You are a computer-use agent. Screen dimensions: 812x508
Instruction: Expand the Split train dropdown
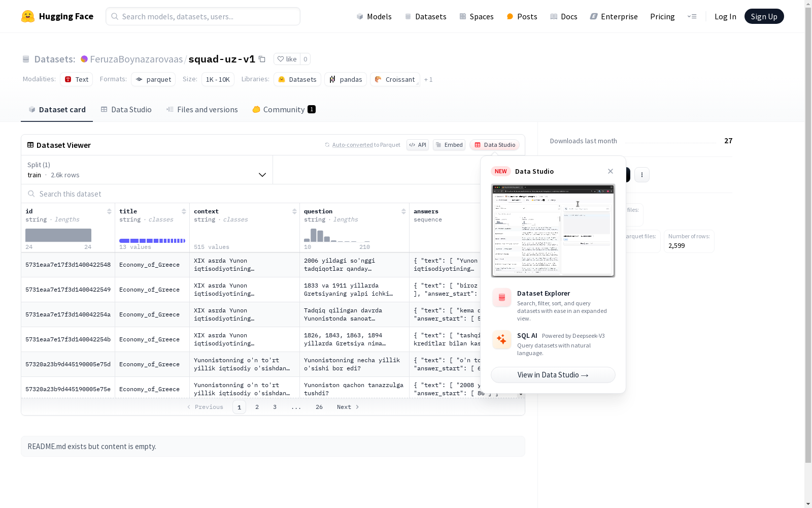(147, 170)
